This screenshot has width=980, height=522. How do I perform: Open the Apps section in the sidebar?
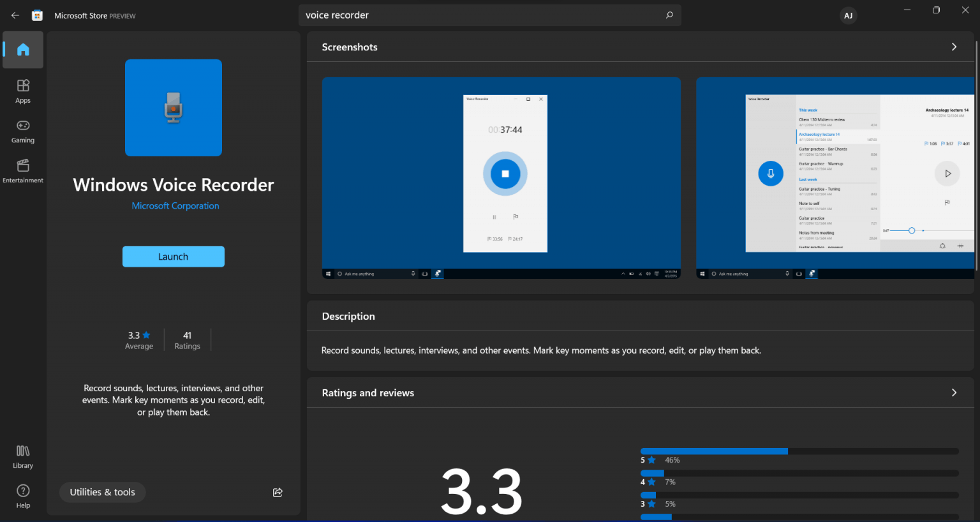point(22,90)
